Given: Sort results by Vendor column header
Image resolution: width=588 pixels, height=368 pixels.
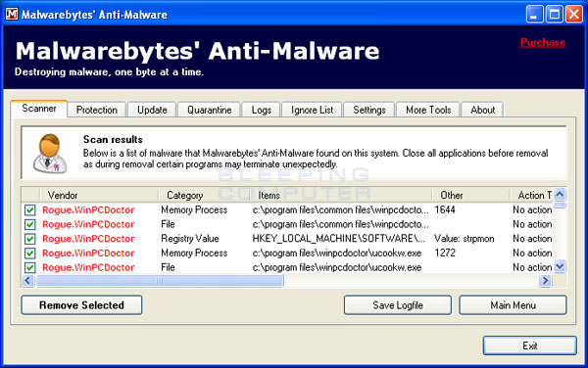Looking at the screenshot, I should [99, 195].
